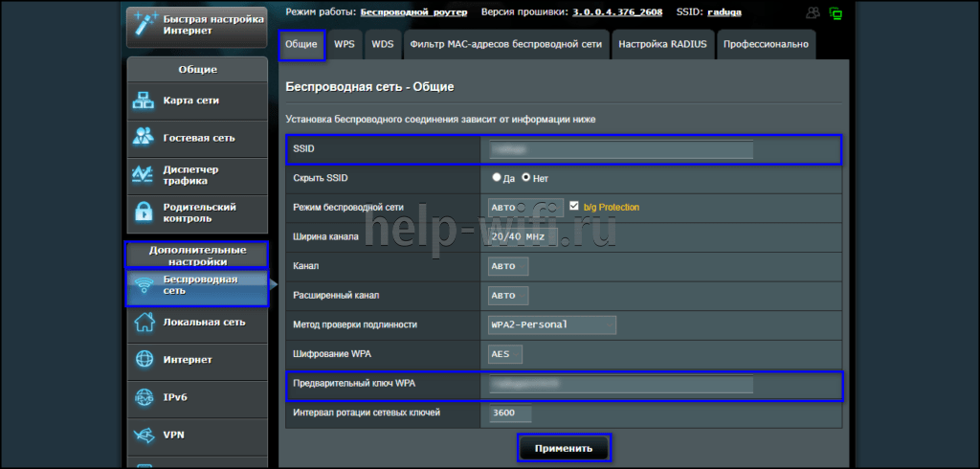The image size is (980, 469).
Task: Click the WPA pre-shared key field
Action: (620, 385)
